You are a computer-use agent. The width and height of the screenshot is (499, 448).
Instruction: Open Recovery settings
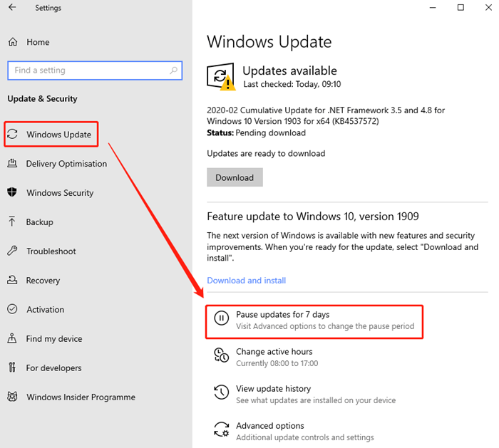(43, 281)
